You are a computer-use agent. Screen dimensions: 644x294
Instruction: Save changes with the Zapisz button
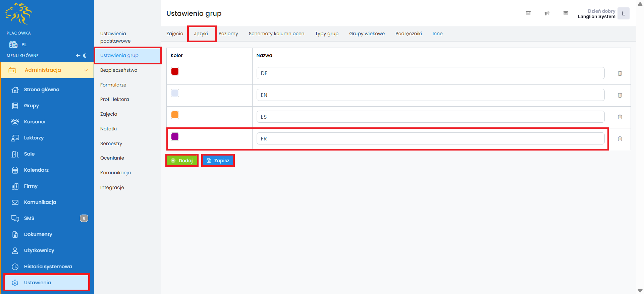pyautogui.click(x=218, y=161)
